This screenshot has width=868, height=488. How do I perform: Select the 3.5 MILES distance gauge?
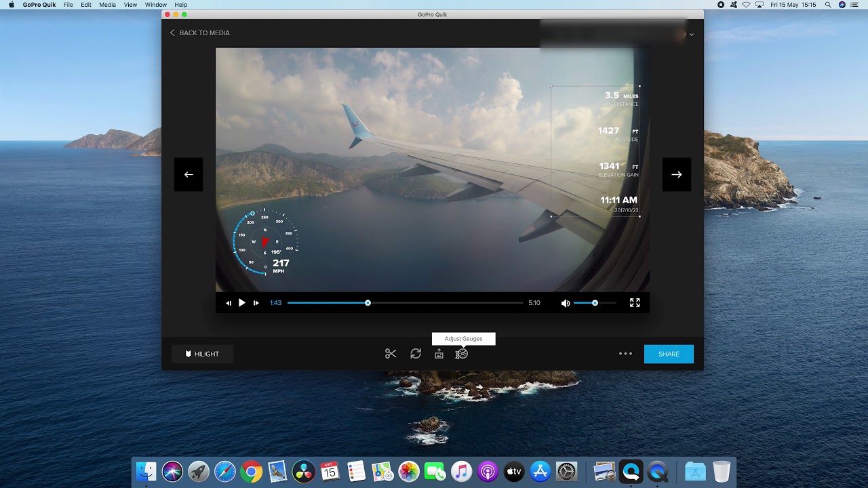622,99
